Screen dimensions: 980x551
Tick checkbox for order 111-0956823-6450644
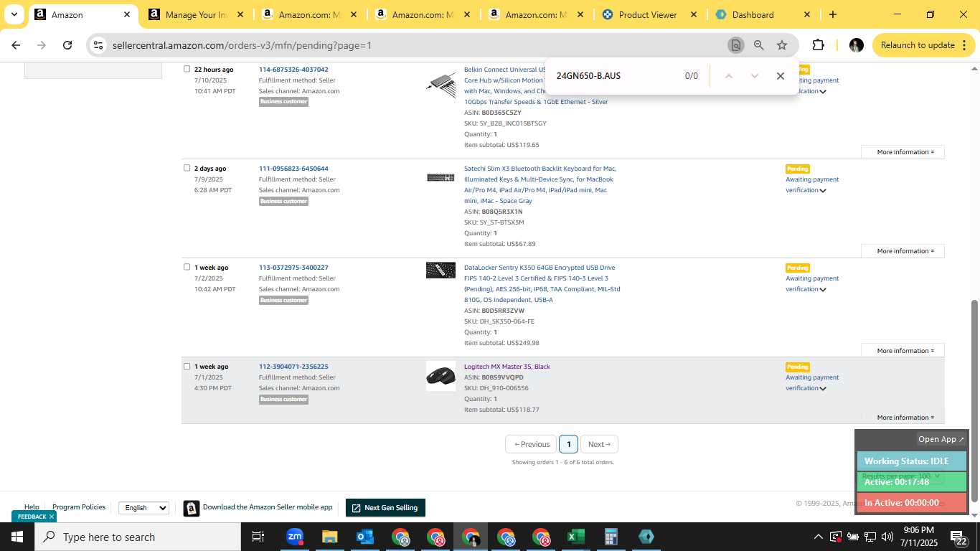187,168
